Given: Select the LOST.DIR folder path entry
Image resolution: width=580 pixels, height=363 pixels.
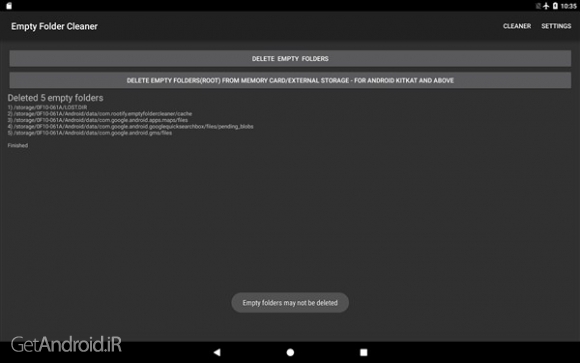Looking at the screenshot, I should click(x=47, y=107).
